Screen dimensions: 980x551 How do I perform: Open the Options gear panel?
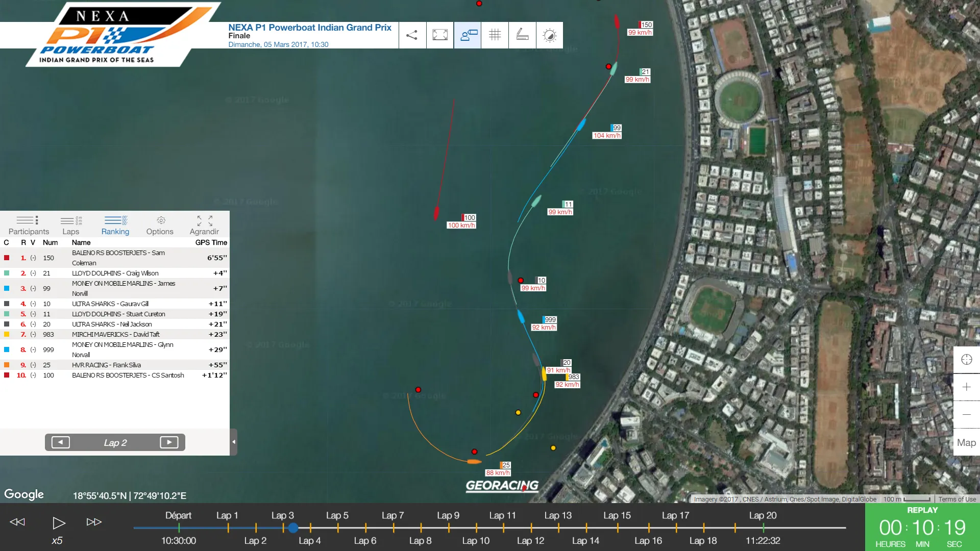coord(160,225)
